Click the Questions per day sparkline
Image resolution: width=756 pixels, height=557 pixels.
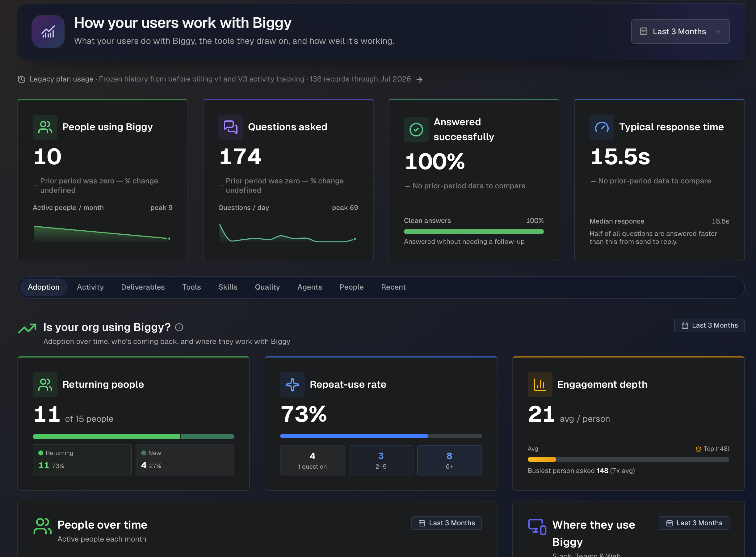288,233
